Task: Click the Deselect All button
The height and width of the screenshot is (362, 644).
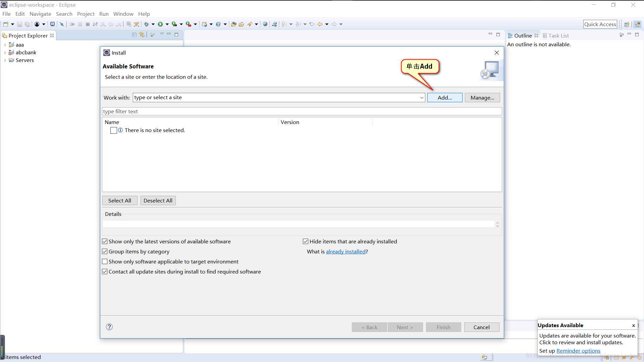Action: 158,200
